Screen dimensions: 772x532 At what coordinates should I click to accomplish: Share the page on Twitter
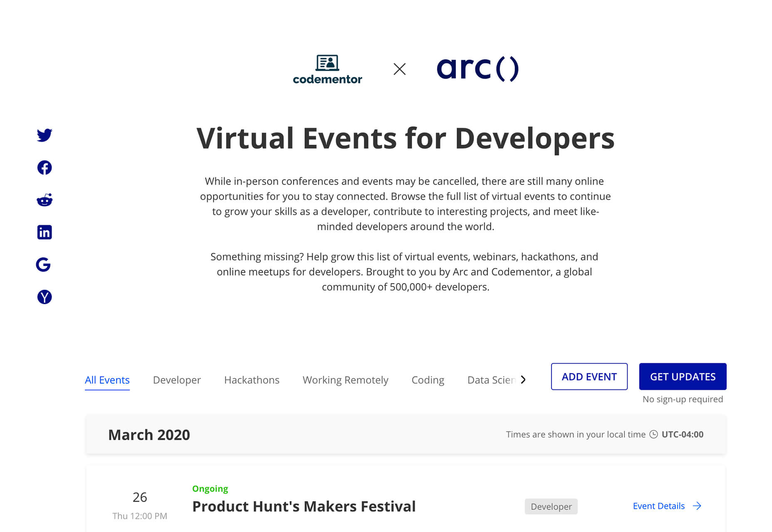(45, 135)
